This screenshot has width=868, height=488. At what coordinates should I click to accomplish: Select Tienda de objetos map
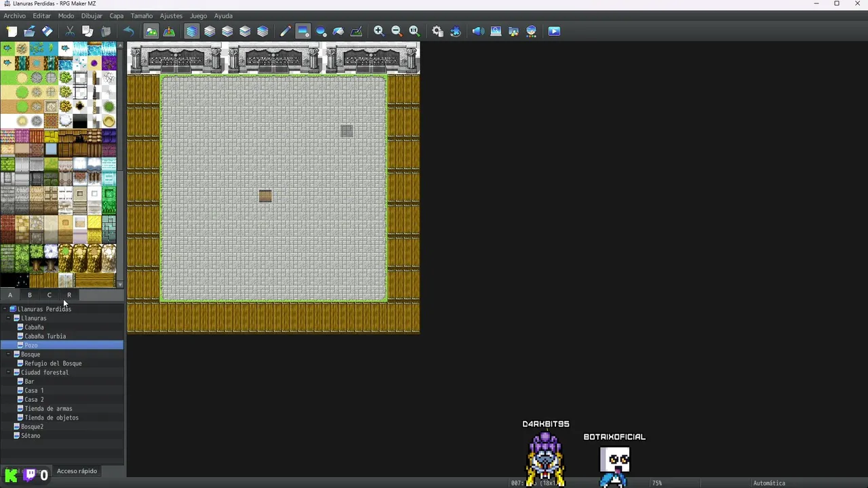click(x=52, y=418)
